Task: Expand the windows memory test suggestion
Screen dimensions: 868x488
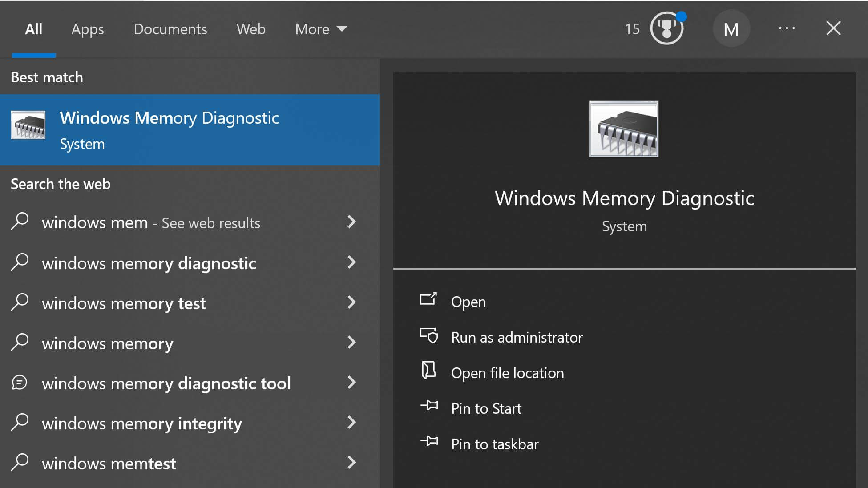Action: 351,302
